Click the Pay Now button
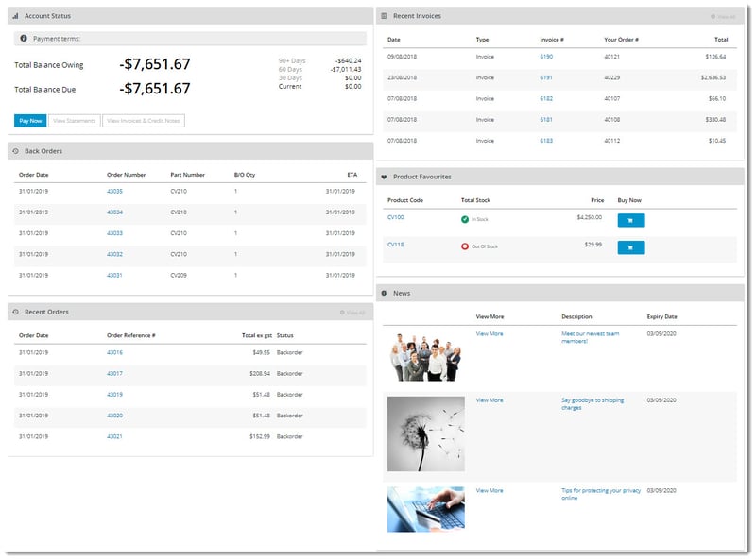Image resolution: width=756 pixels, height=560 pixels. point(30,121)
